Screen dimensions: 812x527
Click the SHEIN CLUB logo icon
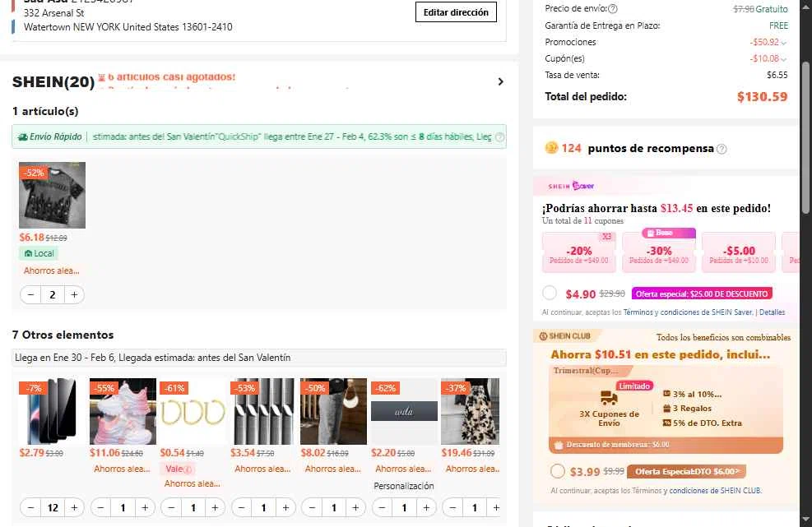tap(543, 336)
